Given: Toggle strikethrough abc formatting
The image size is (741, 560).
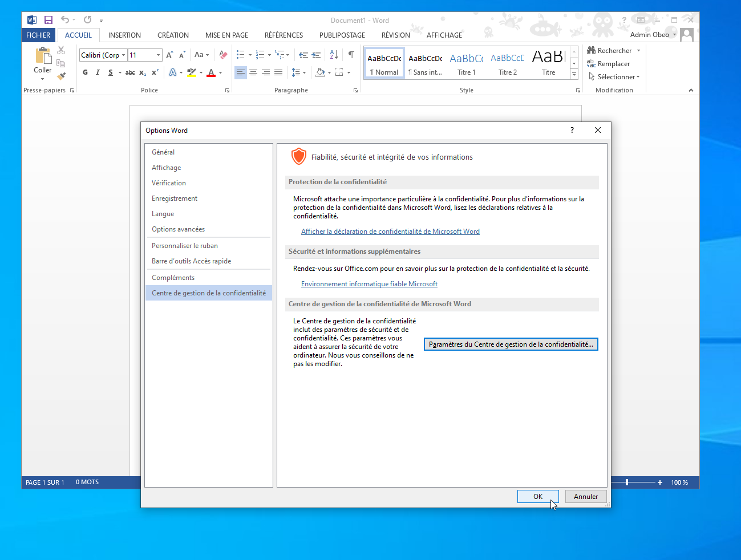Looking at the screenshot, I should [130, 72].
